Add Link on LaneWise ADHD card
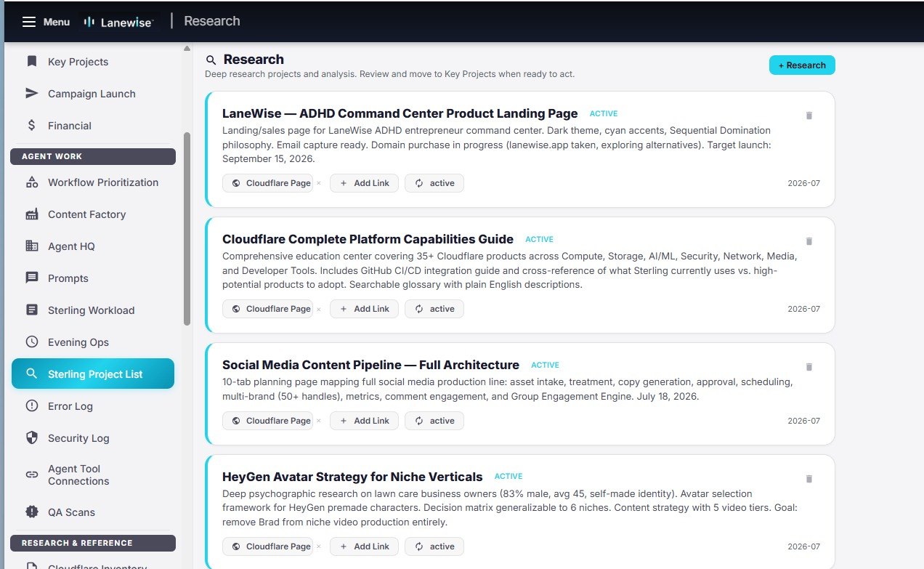924x569 pixels. click(364, 183)
